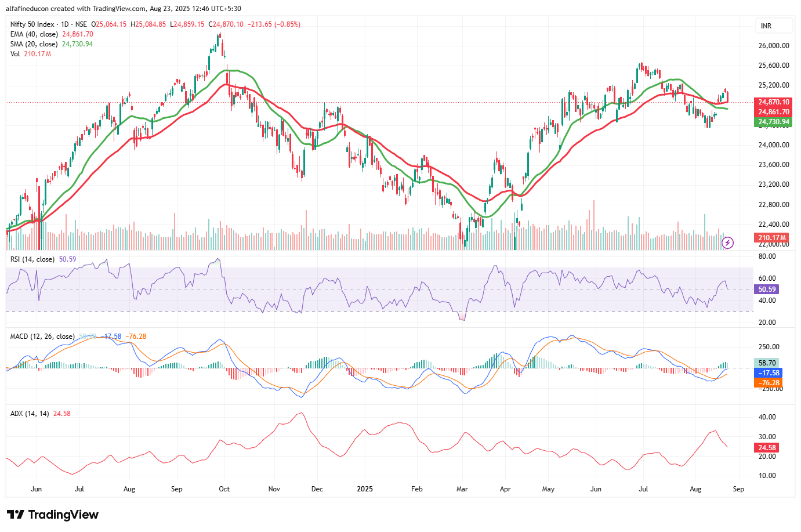Click the 24,870.10 last price label
The width and height of the screenshot is (801, 532).
[774, 102]
